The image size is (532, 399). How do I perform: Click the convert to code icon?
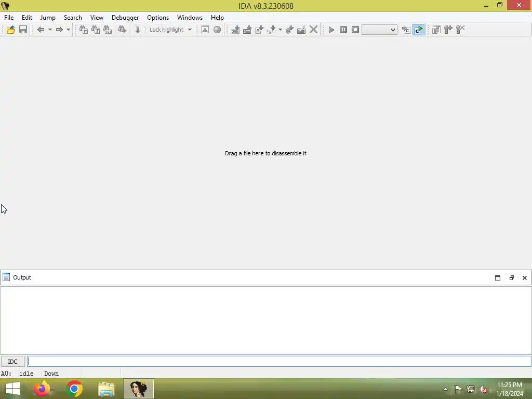235,30
